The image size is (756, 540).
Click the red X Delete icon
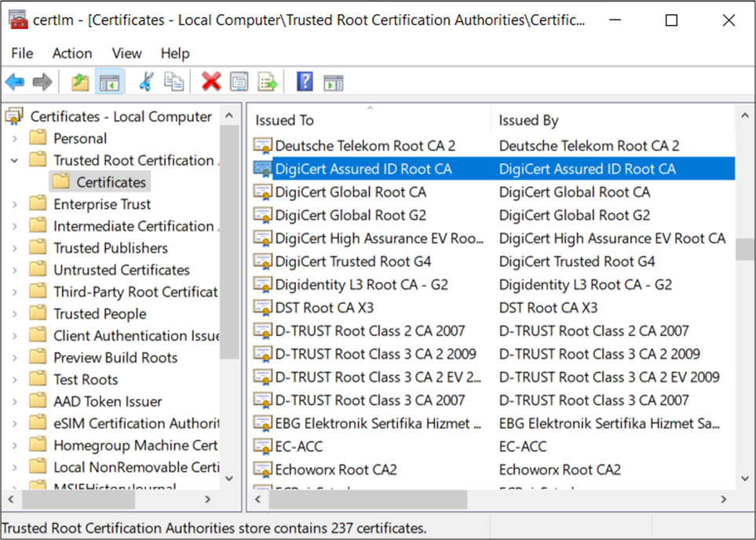pyautogui.click(x=210, y=82)
